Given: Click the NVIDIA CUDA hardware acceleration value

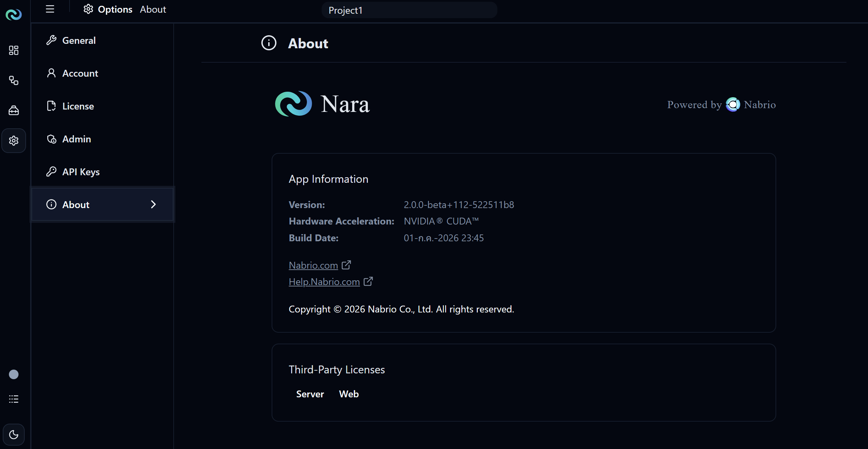Looking at the screenshot, I should (441, 221).
